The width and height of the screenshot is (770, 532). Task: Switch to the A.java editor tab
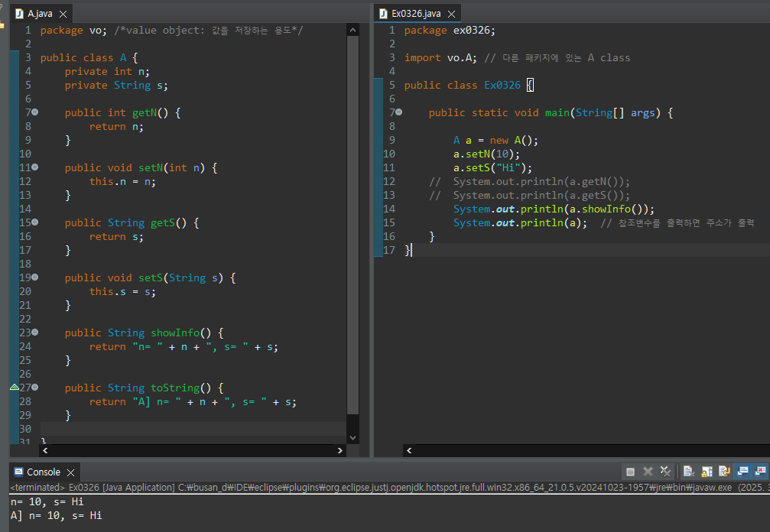[x=40, y=14]
